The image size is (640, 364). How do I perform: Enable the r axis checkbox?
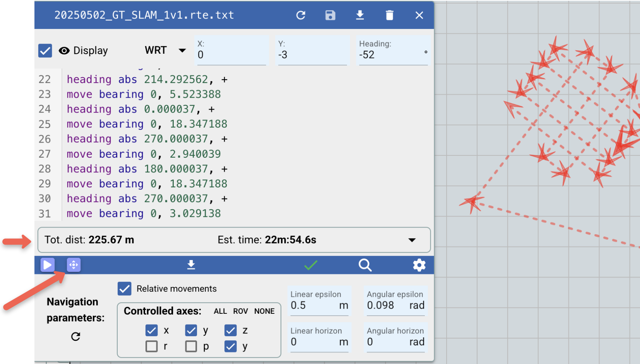tap(152, 346)
